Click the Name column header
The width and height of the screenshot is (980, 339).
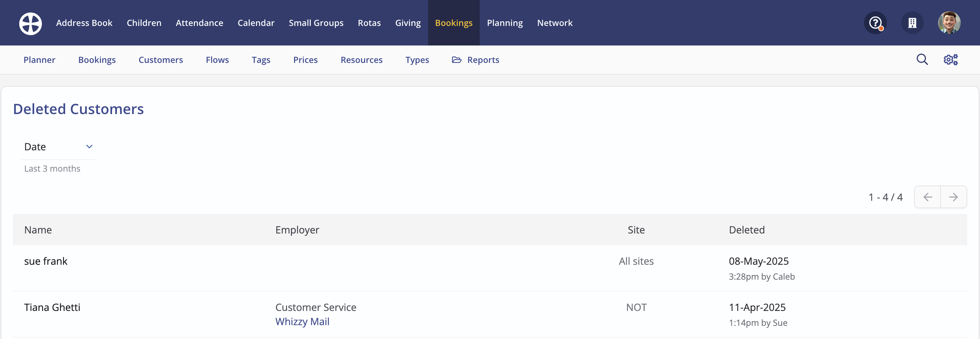(x=38, y=230)
